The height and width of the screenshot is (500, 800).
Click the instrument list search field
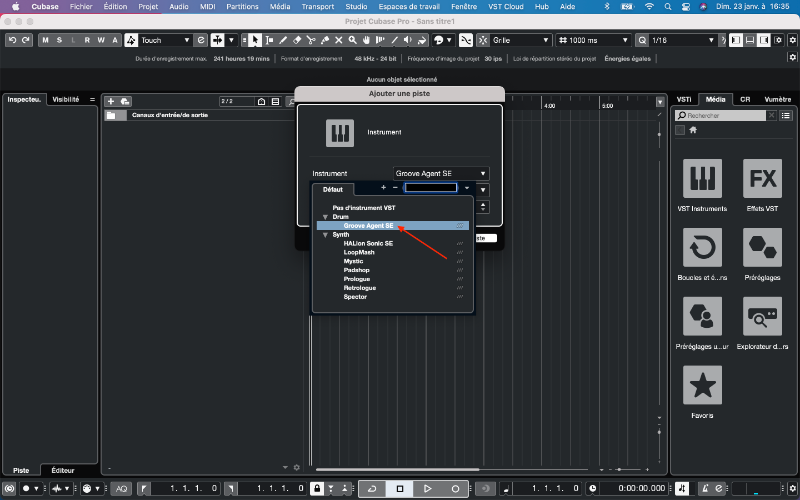click(x=431, y=188)
